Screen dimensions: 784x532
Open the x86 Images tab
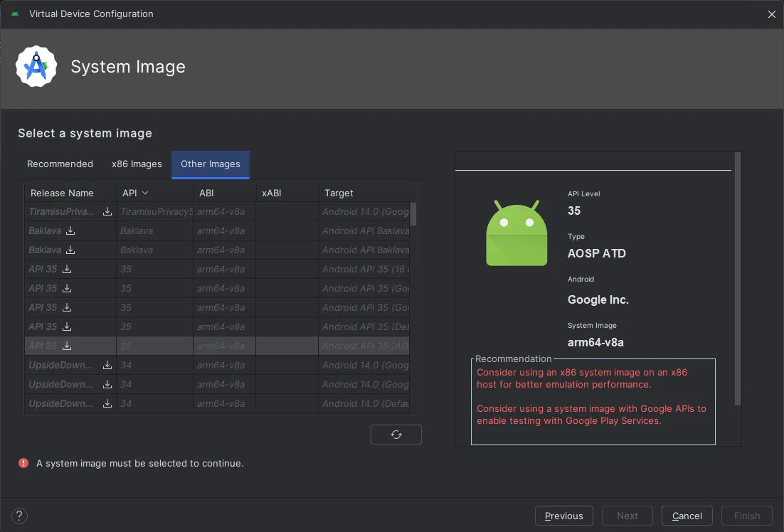pyautogui.click(x=137, y=164)
